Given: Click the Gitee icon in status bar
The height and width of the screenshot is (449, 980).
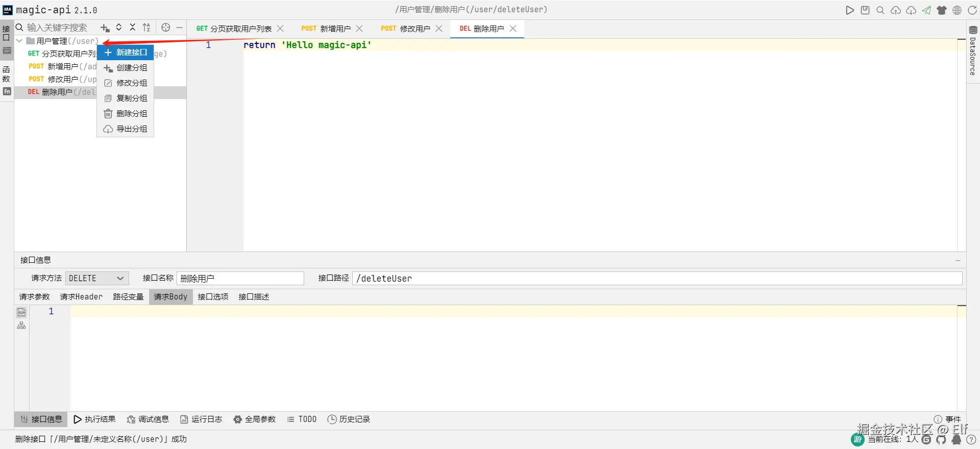Looking at the screenshot, I should tap(926, 440).
